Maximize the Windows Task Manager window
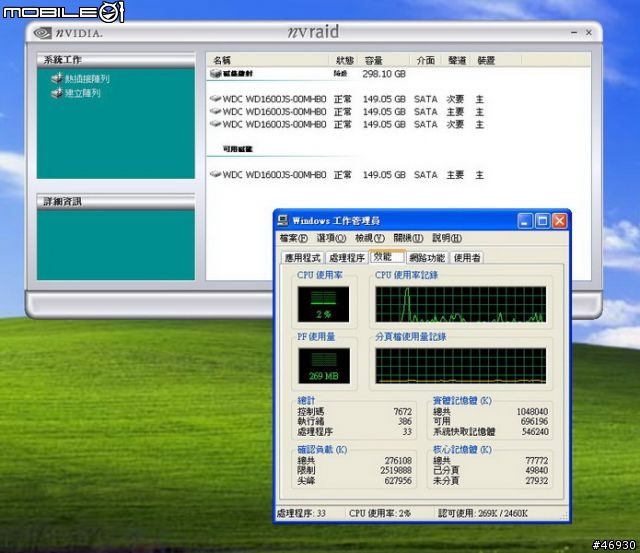This screenshot has width=640, height=553. [x=542, y=221]
